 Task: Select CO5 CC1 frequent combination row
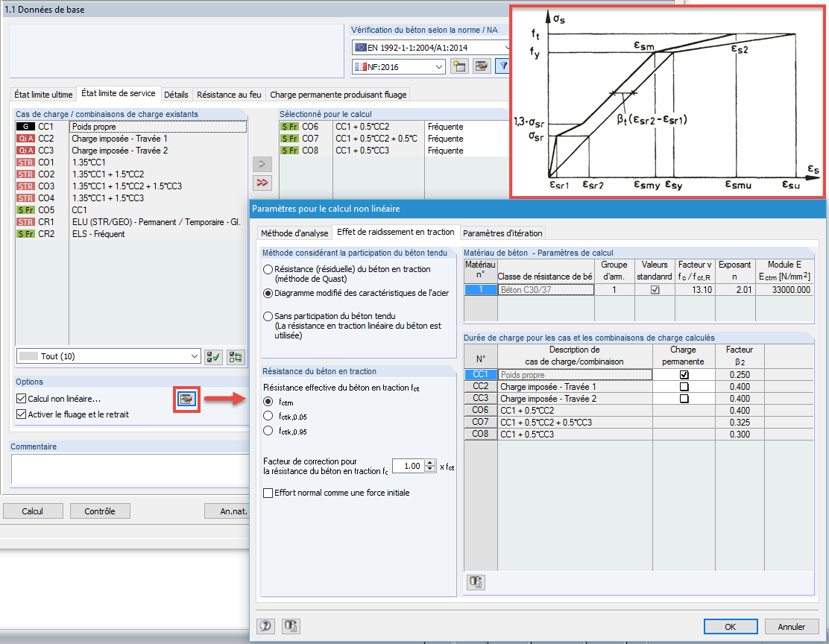[131, 210]
